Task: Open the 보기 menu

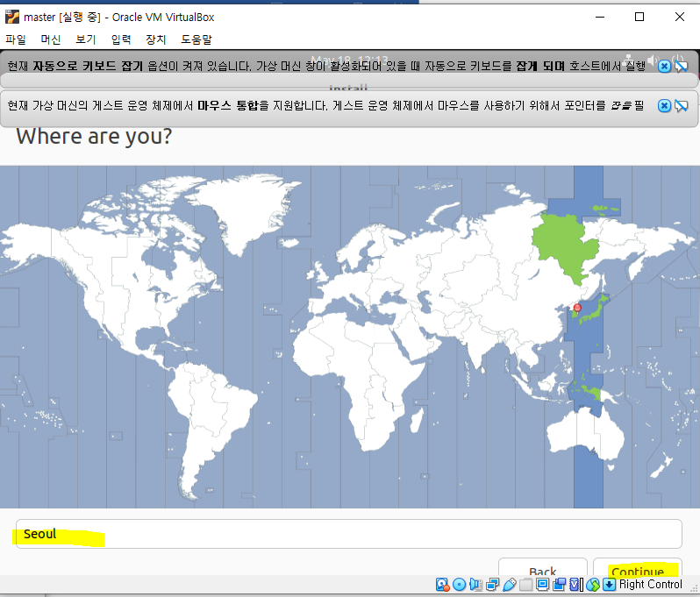Action: [86, 39]
